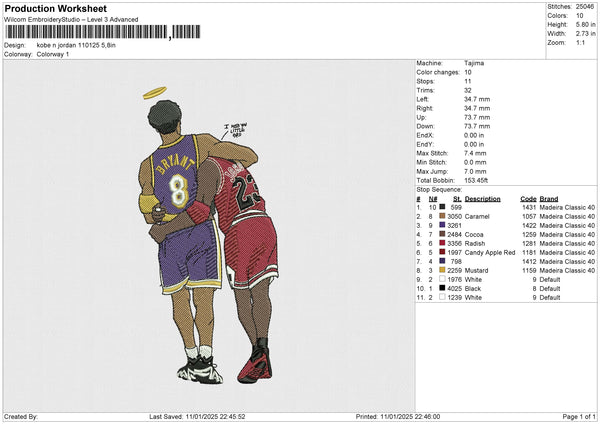Viewport: 600px width, 424px height.
Task: Click the 'N#' column header
Action: tap(433, 199)
